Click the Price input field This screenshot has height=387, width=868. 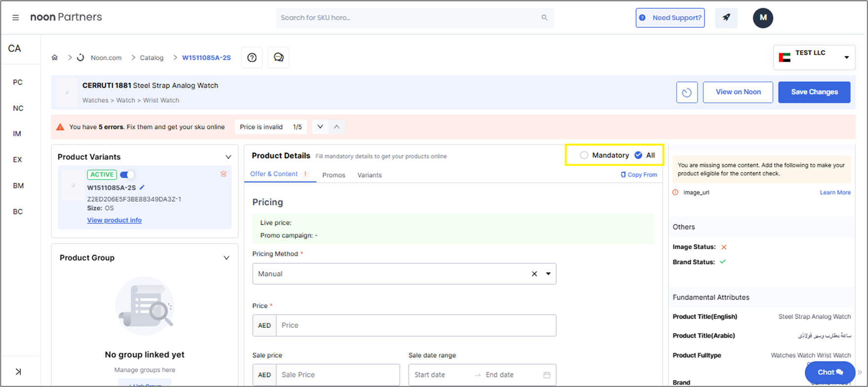416,325
